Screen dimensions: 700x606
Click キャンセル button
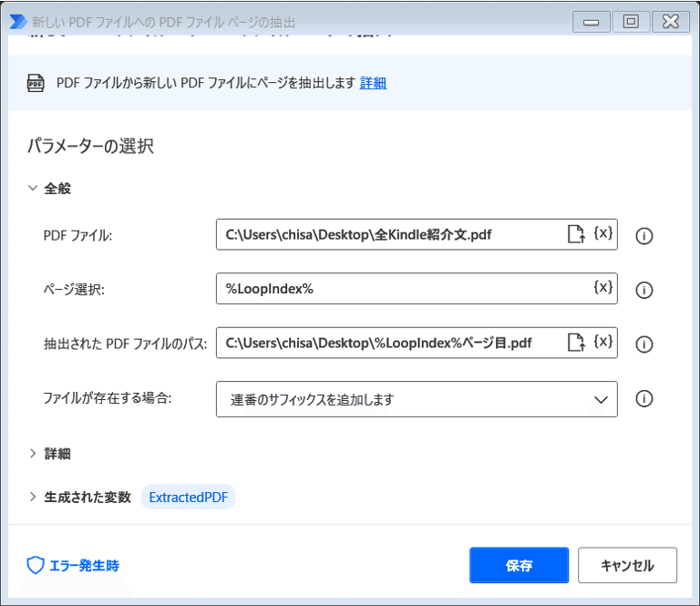pyautogui.click(x=627, y=565)
